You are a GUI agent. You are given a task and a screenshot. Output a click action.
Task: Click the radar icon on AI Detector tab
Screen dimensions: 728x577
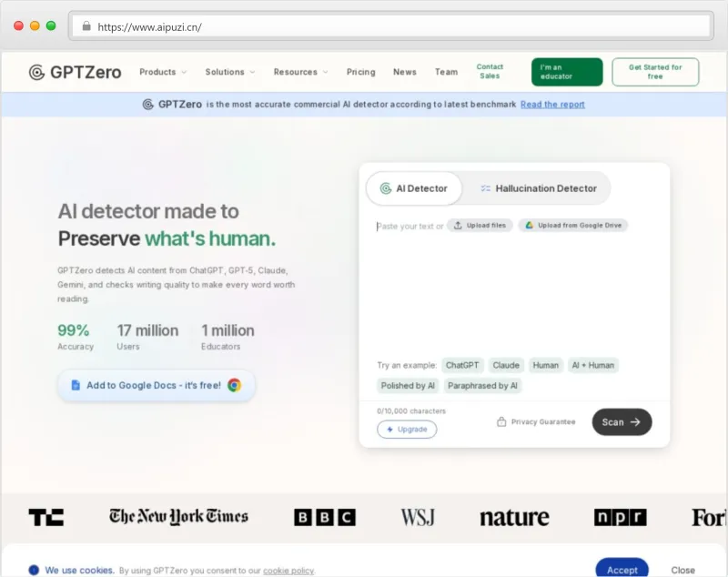(x=386, y=188)
